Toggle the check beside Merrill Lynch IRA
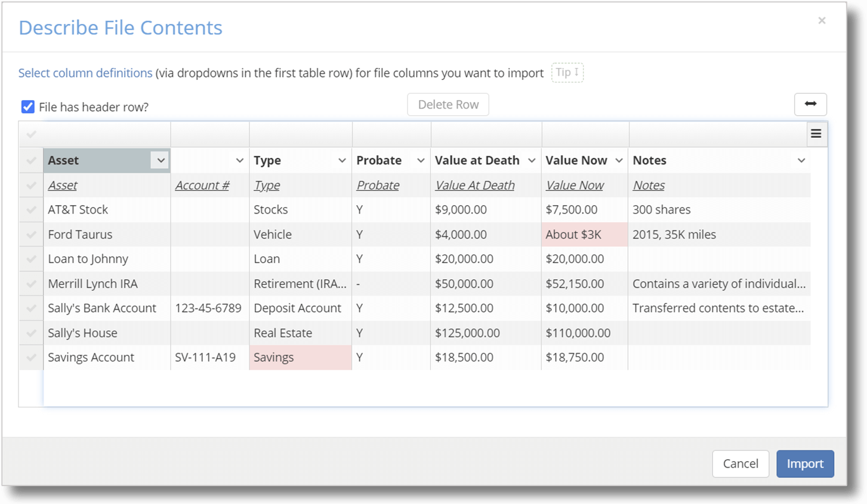 click(30, 283)
